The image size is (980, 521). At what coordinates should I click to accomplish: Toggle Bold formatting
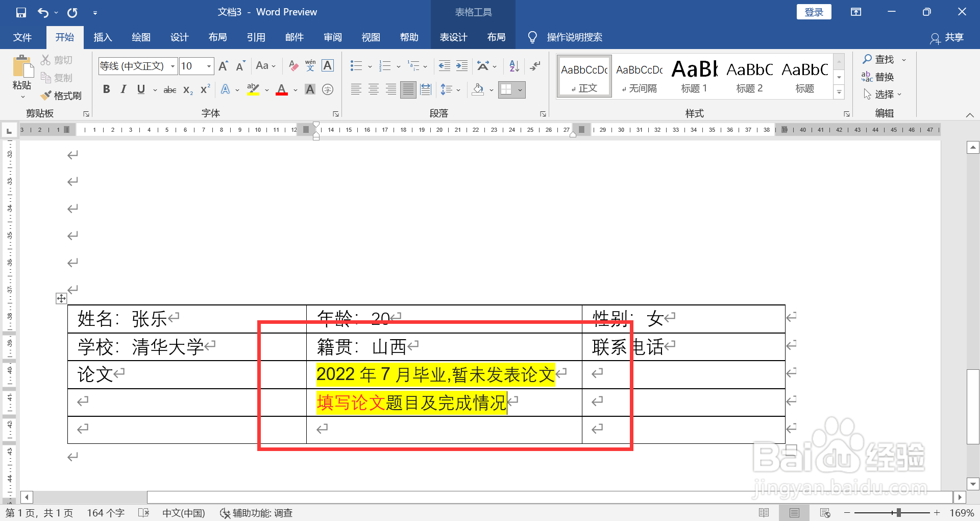pyautogui.click(x=106, y=90)
